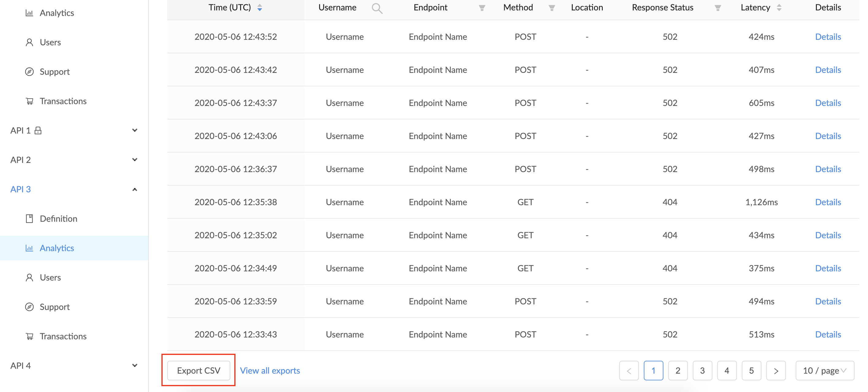This screenshot has width=868, height=392.
Task: Open the Endpoint column filter icon
Action: click(482, 8)
